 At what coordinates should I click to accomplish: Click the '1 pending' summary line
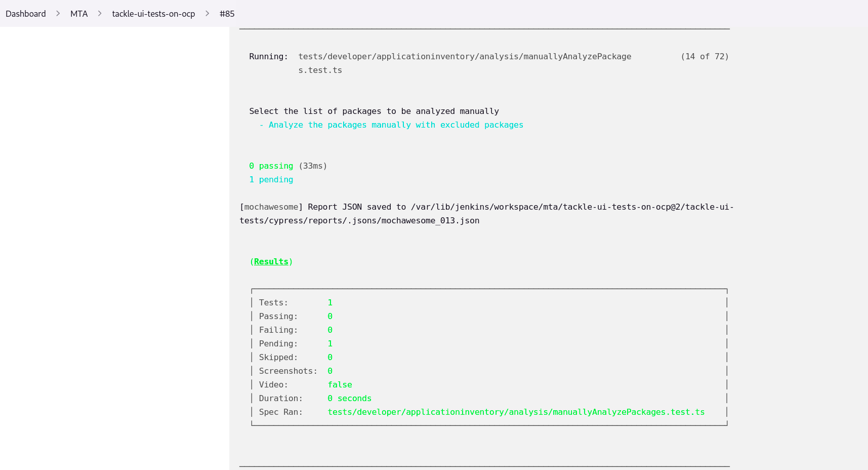[x=271, y=180]
